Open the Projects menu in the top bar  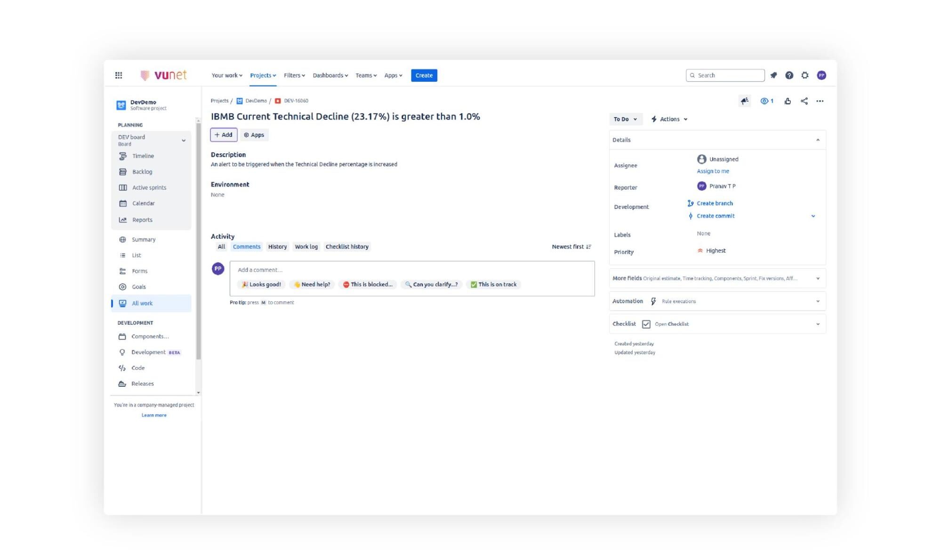coord(263,75)
